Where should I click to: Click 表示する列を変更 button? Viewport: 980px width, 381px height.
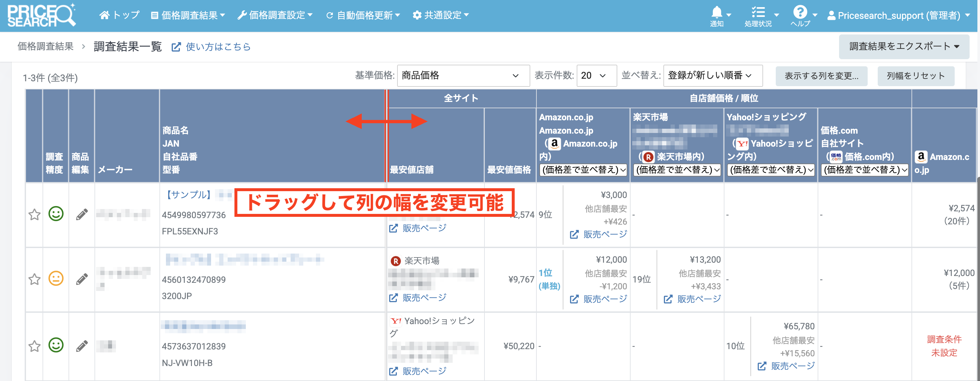coord(821,76)
